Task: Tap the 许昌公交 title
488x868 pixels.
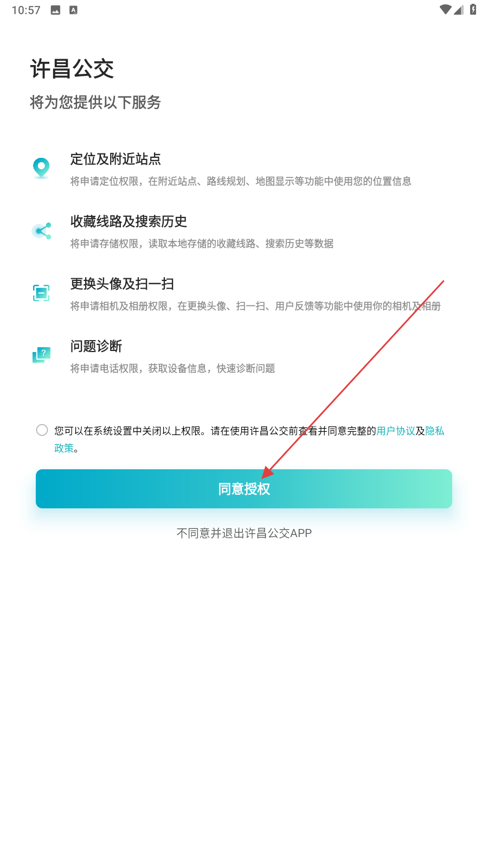Action: coord(72,69)
